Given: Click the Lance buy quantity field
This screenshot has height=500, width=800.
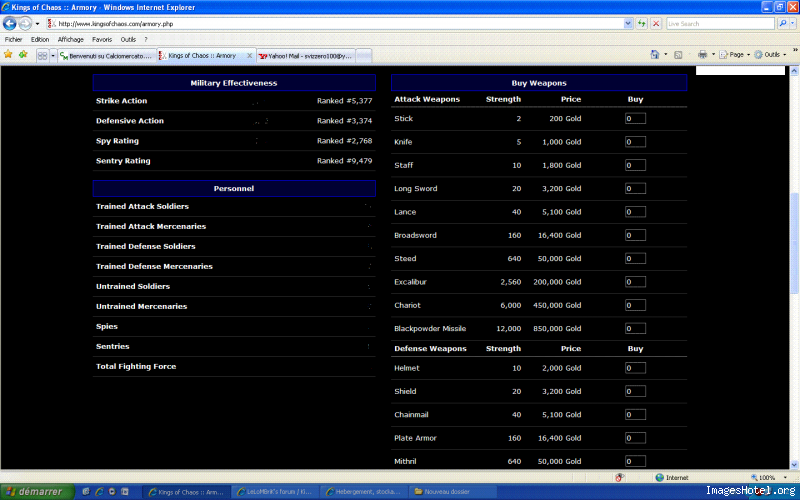Looking at the screenshot, I should 635,212.
